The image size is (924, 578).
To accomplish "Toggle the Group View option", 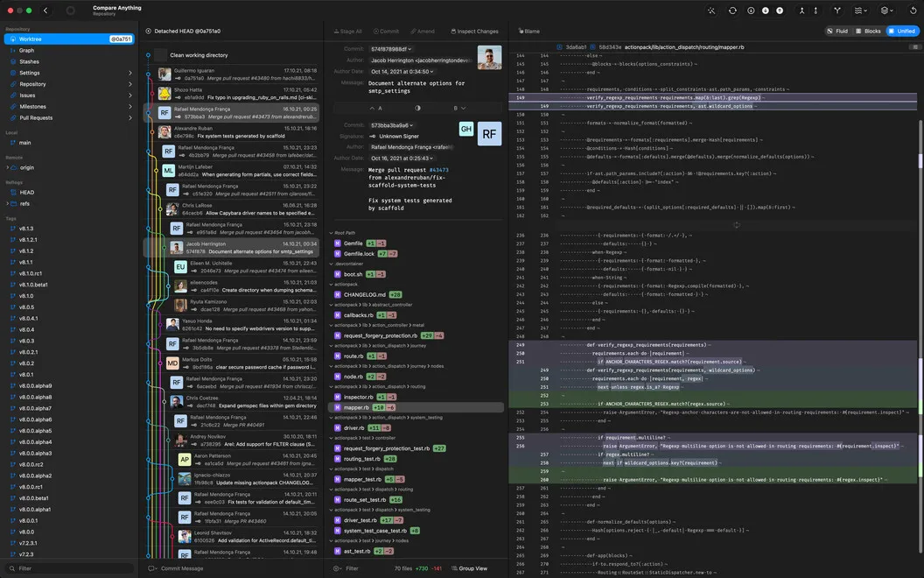I will coord(469,568).
